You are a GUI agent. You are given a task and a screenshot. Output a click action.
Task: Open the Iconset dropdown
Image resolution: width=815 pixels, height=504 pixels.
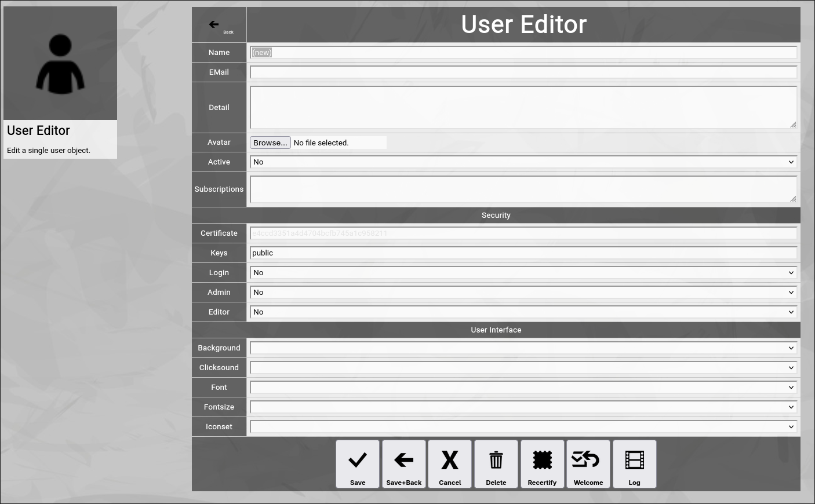[x=523, y=427]
